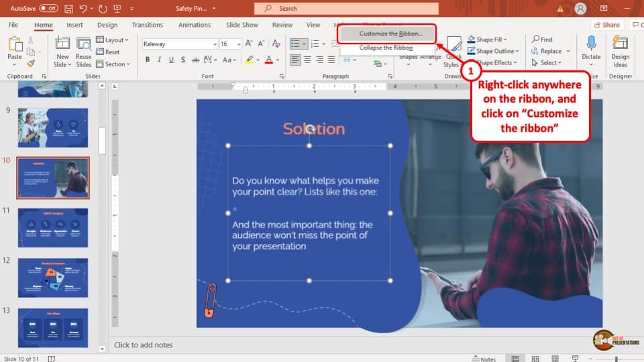Viewport: 644px width, 362px height.
Task: Open Customize Quick Access Toolbar arrow
Action: [x=132, y=8]
